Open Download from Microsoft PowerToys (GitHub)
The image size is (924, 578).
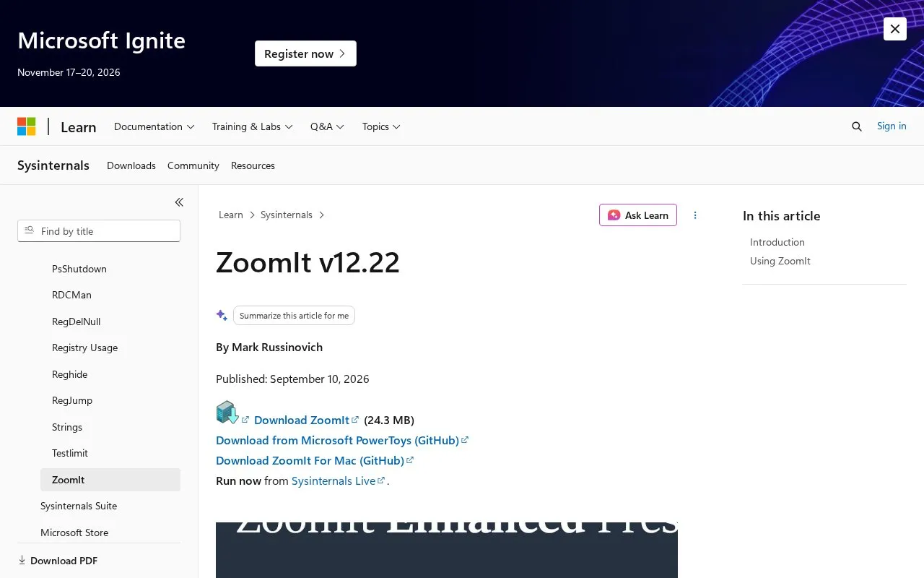pyautogui.click(x=342, y=440)
